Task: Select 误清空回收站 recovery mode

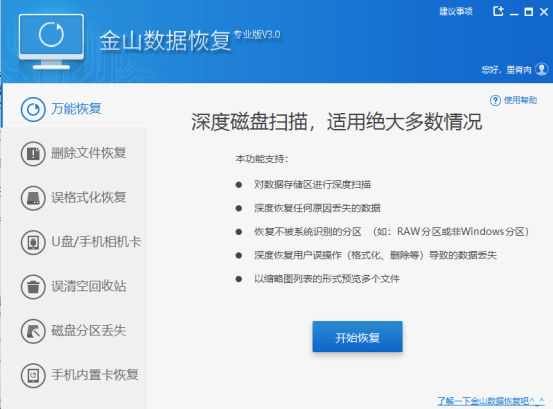Action: tap(74, 287)
